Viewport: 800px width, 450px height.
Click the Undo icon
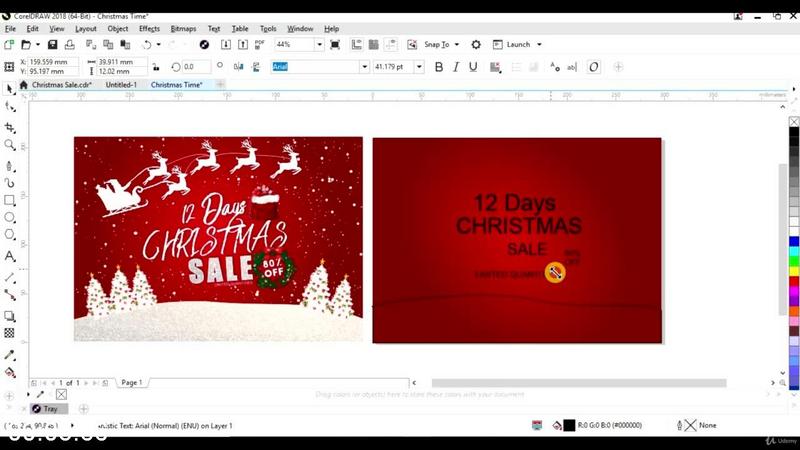pos(147,44)
